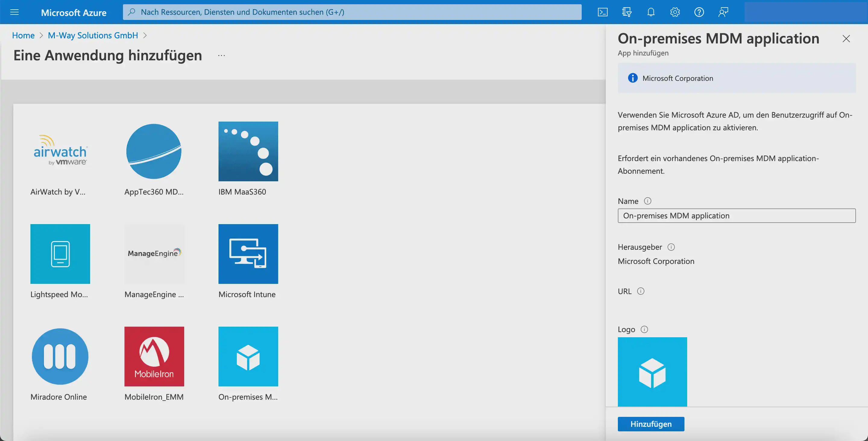Open Cloud Shell from the header
Screen dimensions: 868x441
[603, 12]
